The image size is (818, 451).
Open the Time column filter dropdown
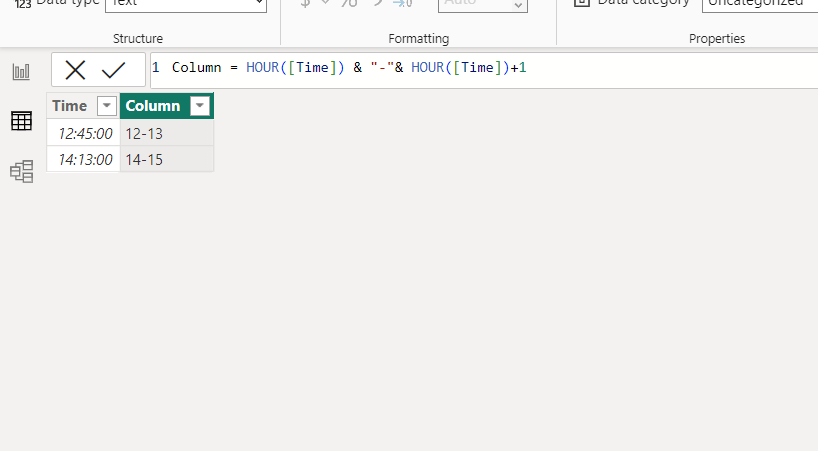click(106, 106)
